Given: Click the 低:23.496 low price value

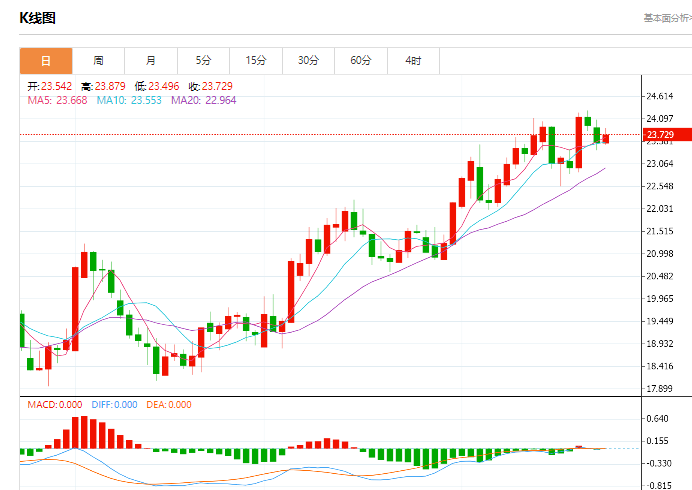Looking at the screenshot, I should click(157, 86).
